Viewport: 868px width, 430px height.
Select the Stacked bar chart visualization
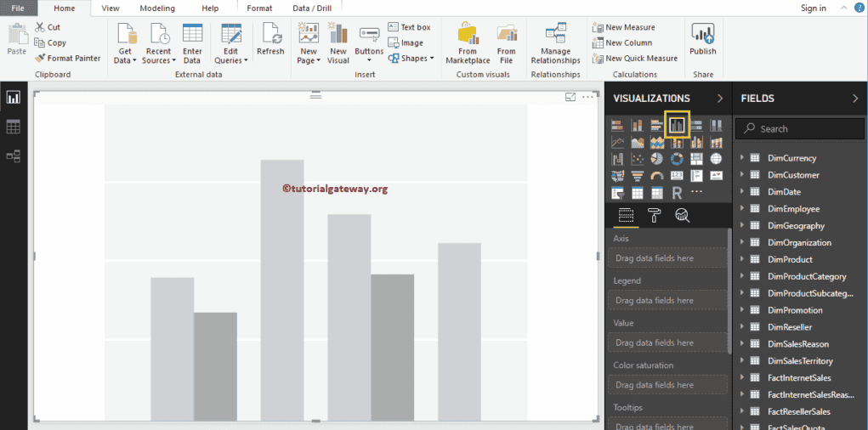click(x=617, y=125)
